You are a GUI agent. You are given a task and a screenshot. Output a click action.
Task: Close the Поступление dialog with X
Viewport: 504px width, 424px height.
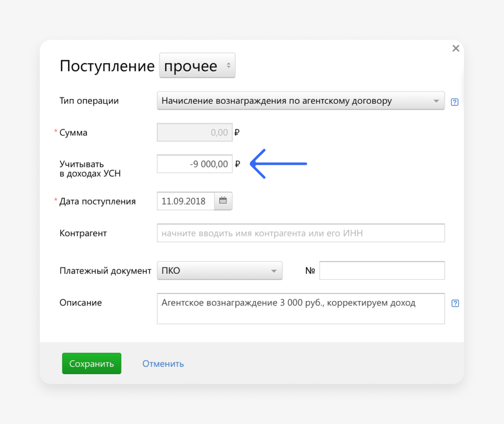[x=456, y=48]
